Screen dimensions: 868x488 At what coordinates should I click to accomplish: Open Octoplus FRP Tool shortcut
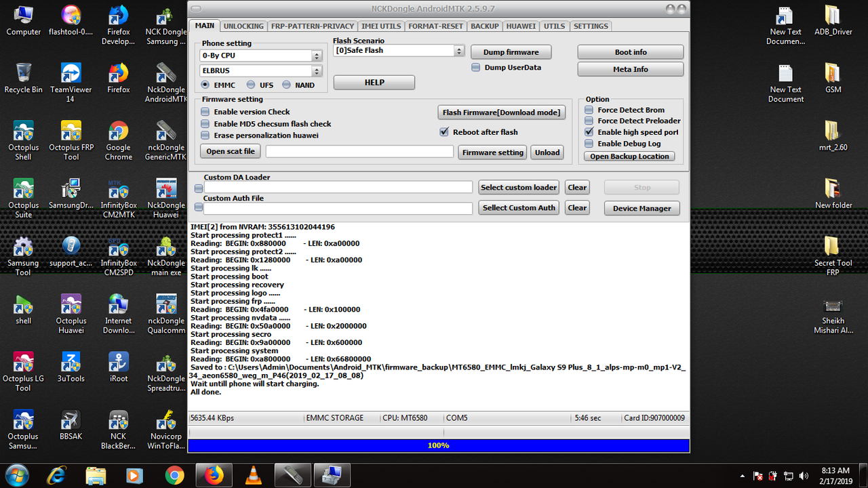coord(71,141)
